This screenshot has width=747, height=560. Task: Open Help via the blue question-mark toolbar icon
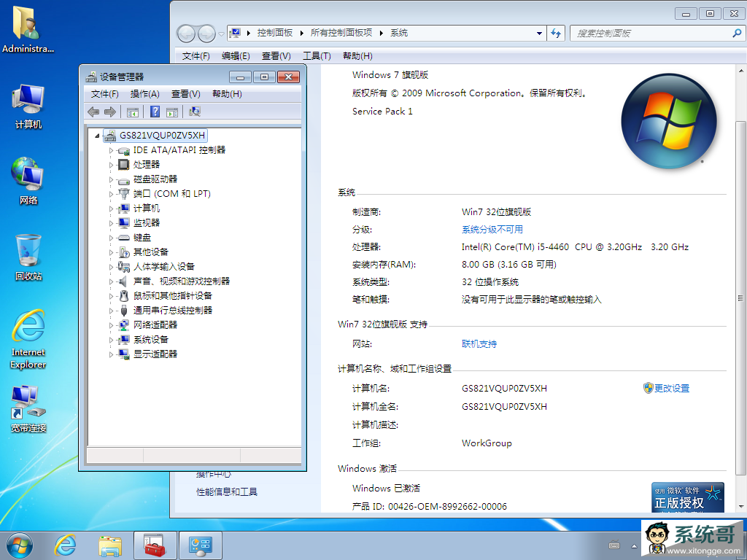coord(155,112)
